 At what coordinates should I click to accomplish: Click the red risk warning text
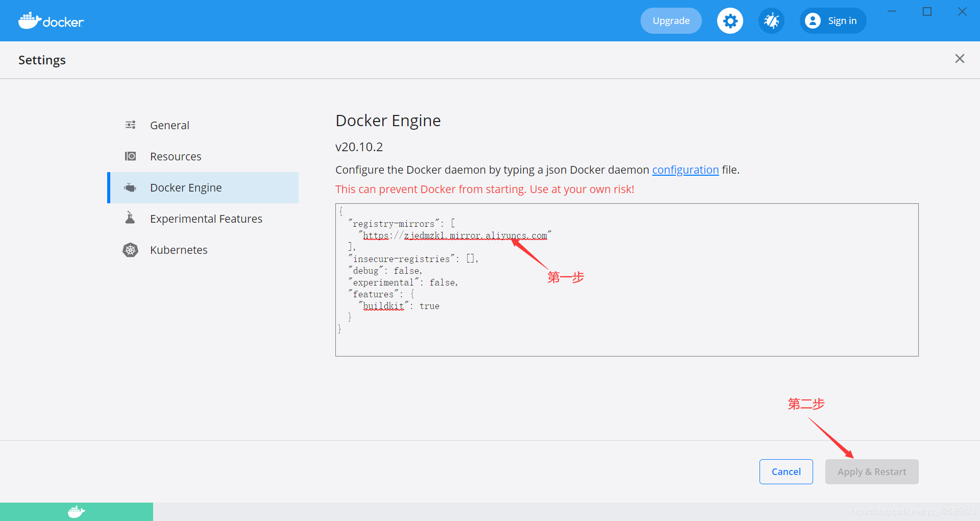pos(484,189)
